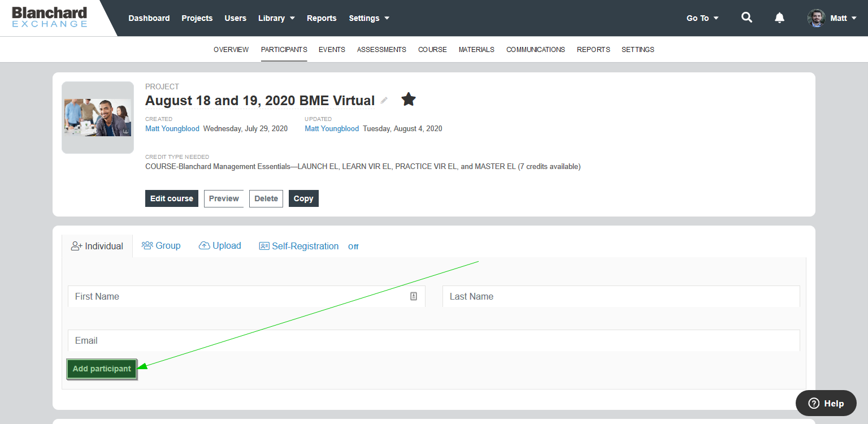Switch to the EVENTS tab
Image resolution: width=868 pixels, height=424 pixels.
[332, 50]
